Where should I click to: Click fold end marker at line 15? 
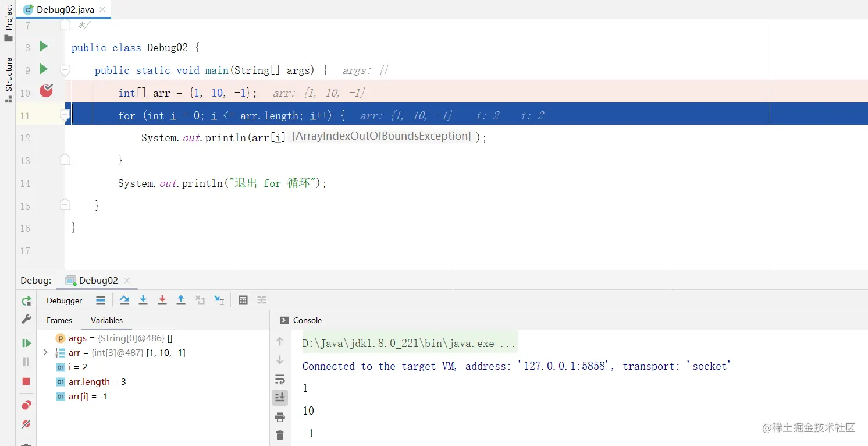pyautogui.click(x=65, y=205)
